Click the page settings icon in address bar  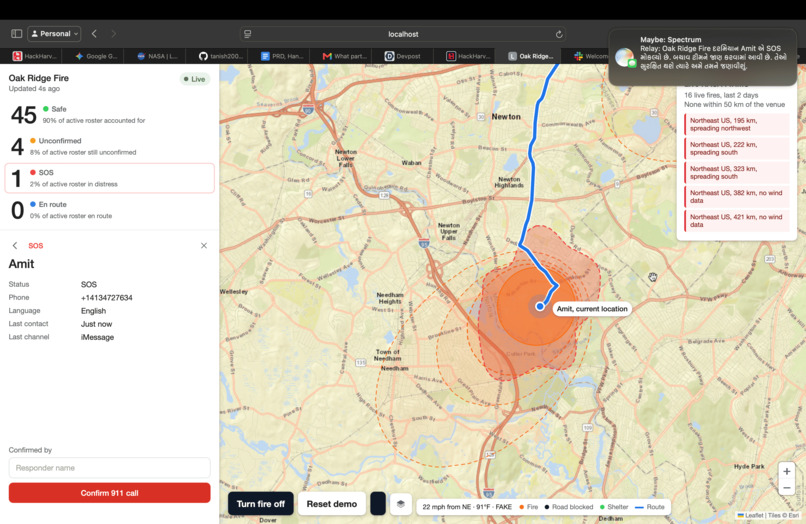248,34
